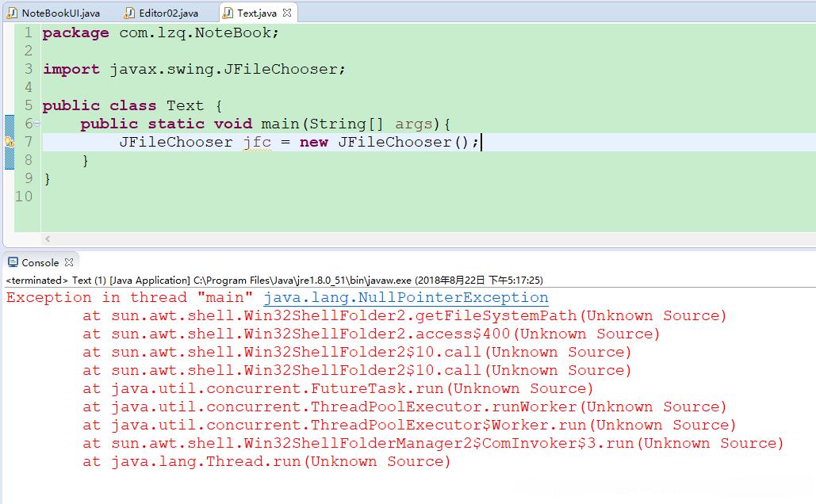Open the java.lang.NullPointerException link
Viewport: 816px width, 504px height.
pyautogui.click(x=405, y=298)
